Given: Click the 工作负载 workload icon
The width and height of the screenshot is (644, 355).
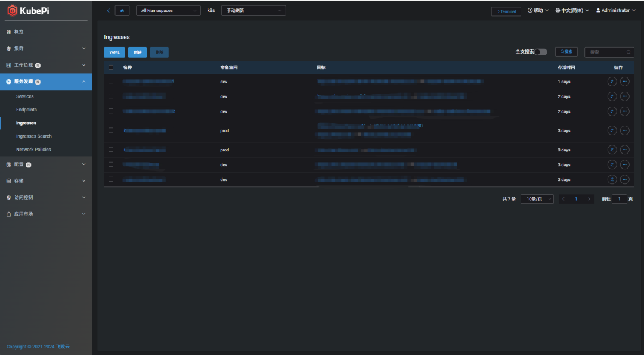Looking at the screenshot, I should coord(8,65).
